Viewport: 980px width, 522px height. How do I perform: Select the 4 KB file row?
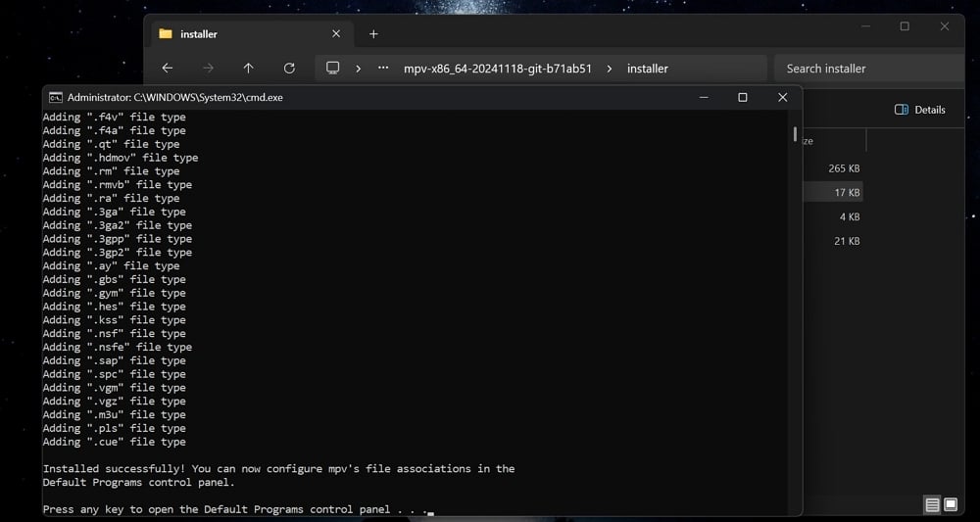click(x=833, y=216)
